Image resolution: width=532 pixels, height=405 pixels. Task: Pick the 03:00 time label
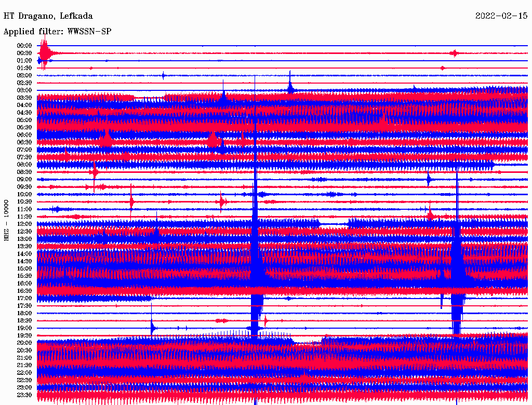click(24, 90)
